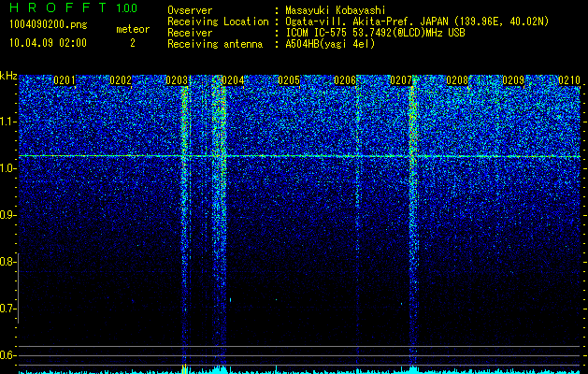Click the 0.8 kHz axis tick label

tap(7, 262)
